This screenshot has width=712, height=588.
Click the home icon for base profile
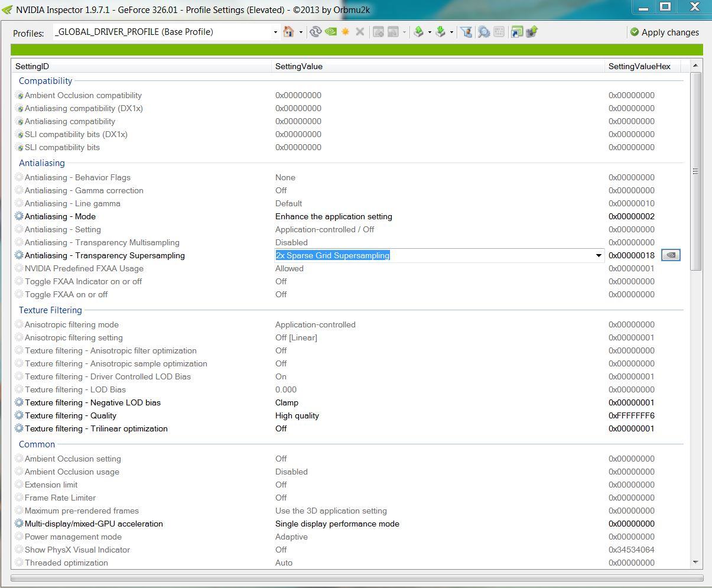(288, 32)
